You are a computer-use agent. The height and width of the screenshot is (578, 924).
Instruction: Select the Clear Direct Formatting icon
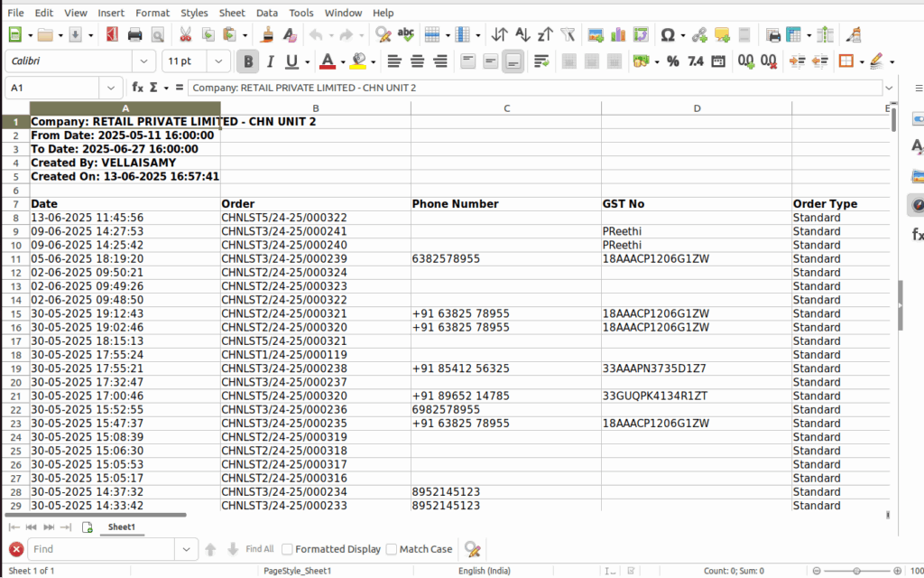(290, 36)
